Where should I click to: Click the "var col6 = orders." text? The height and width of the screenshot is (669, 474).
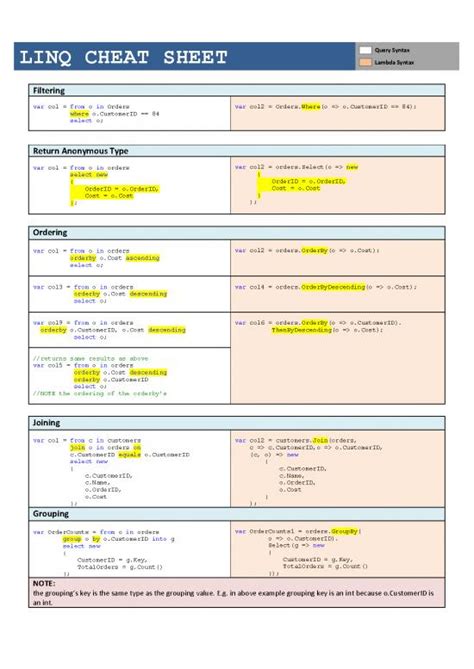pos(268,323)
